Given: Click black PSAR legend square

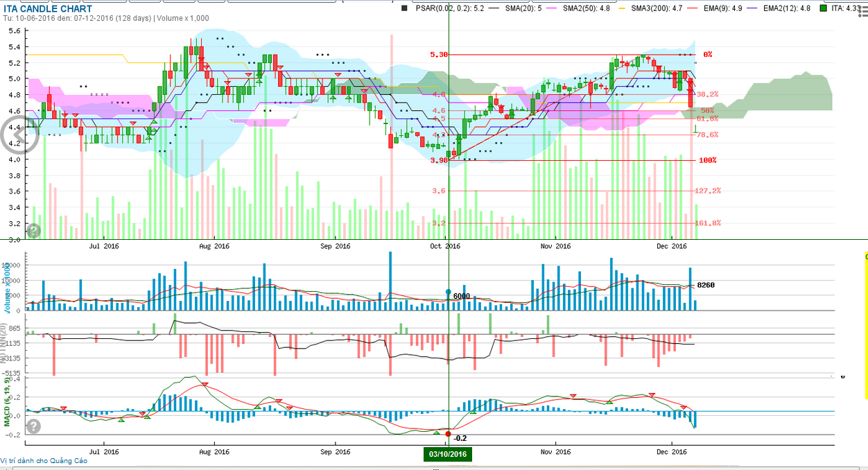Looking at the screenshot, I should (406, 9).
